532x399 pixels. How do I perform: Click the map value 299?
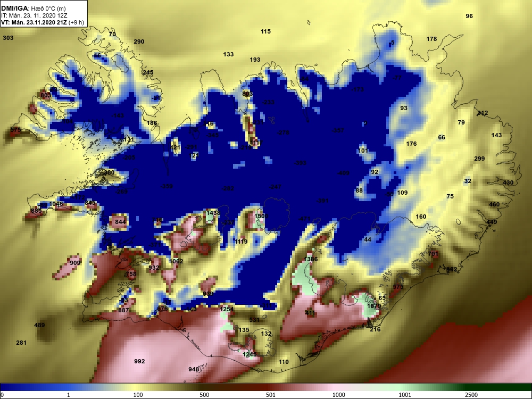point(479,159)
